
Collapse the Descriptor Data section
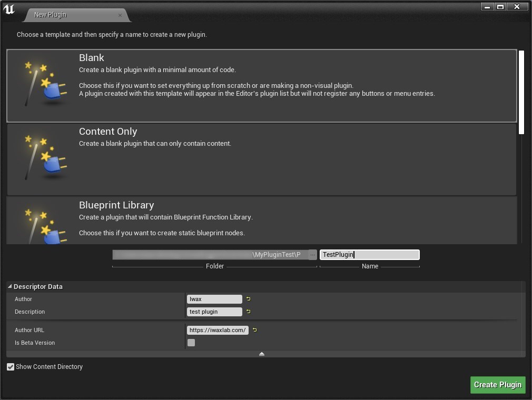click(10, 286)
